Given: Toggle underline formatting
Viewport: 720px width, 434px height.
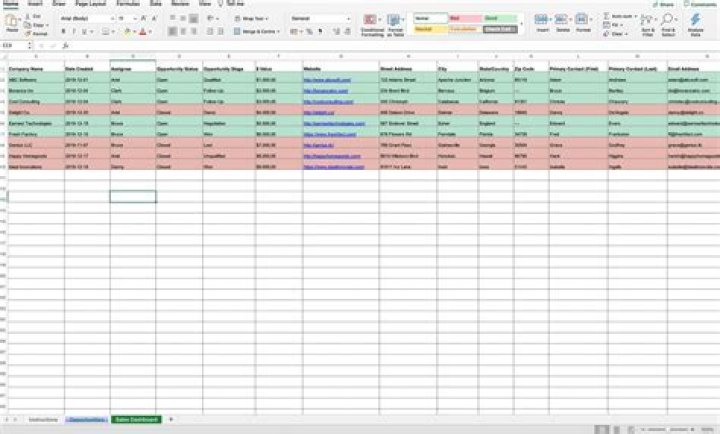Looking at the screenshot, I should (x=84, y=32).
